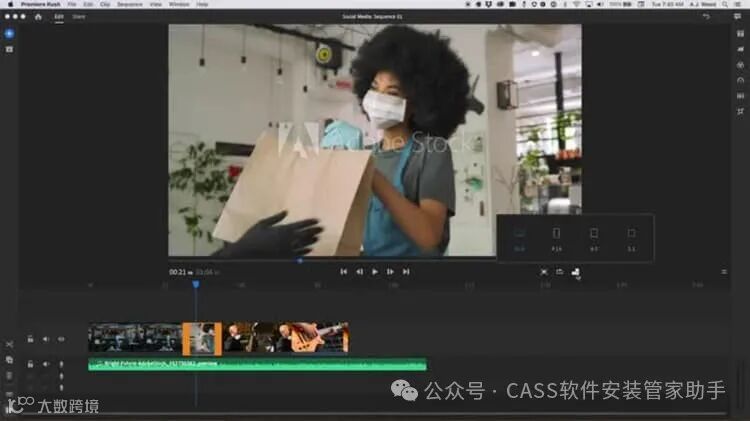Open the Premiere Rush app menu

coord(41,4)
